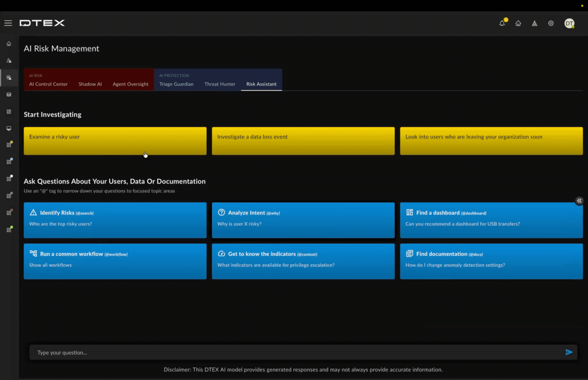Open sidebar dashboard with white dot

tap(9, 179)
